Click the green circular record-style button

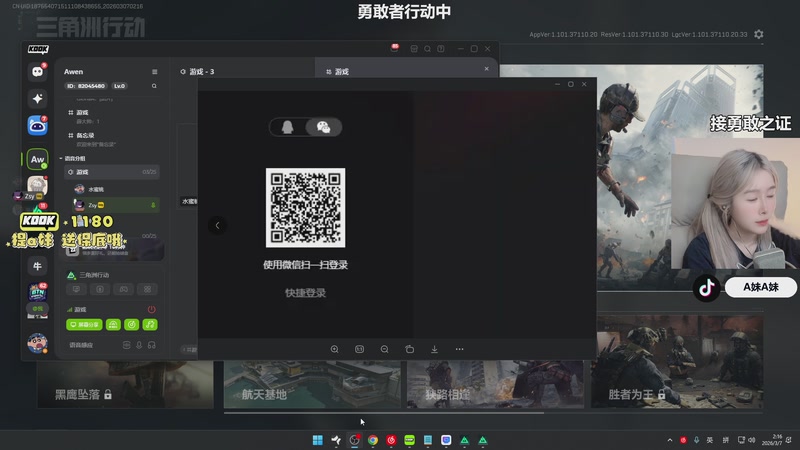[x=132, y=324]
